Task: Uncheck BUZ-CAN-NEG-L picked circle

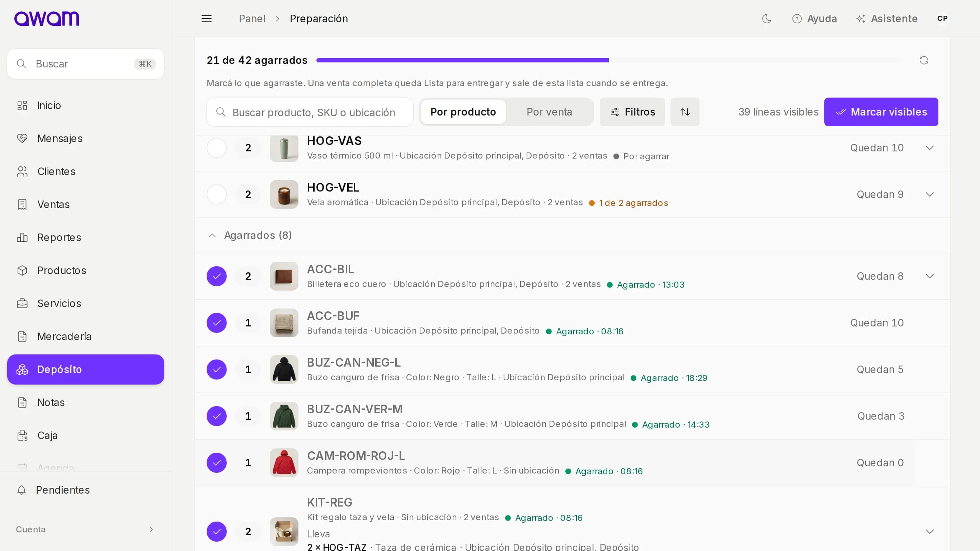Action: (x=216, y=369)
